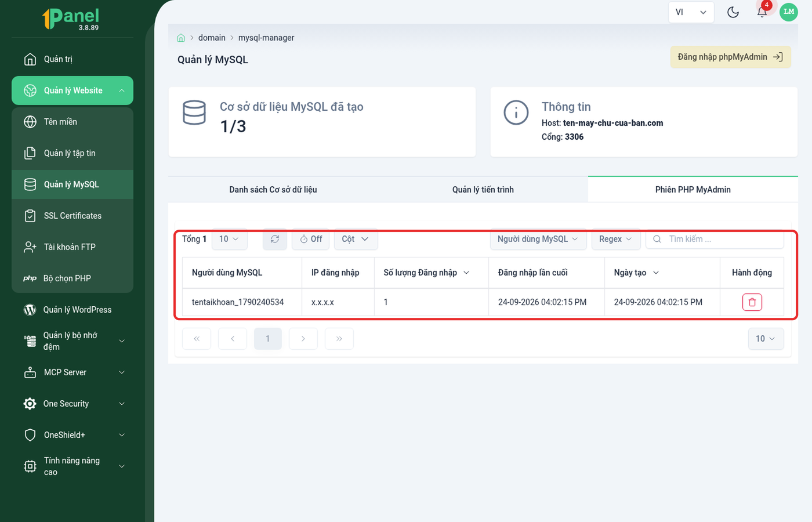This screenshot has width=812, height=522.
Task: Open Quản lý WordPress sidebar item
Action: (72, 310)
